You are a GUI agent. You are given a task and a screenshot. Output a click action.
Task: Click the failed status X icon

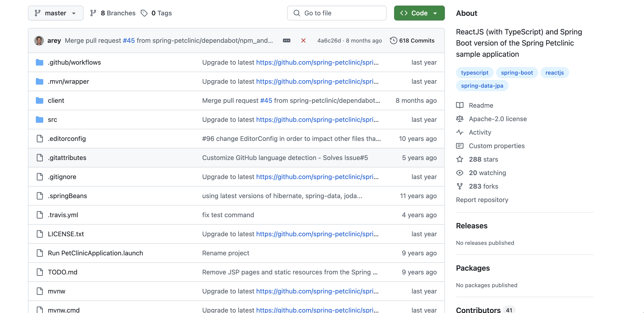(303, 40)
